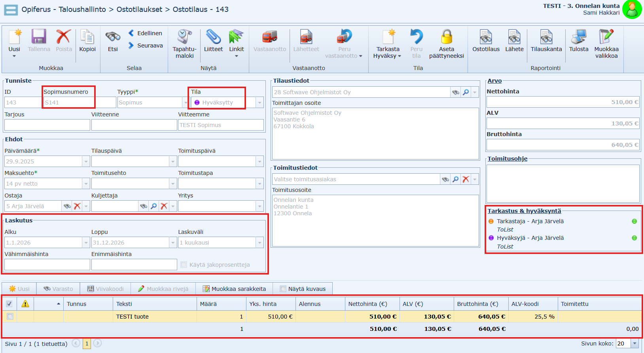The height and width of the screenshot is (353, 644).
Task: Click the Tulosta print icon
Action: click(x=578, y=38)
